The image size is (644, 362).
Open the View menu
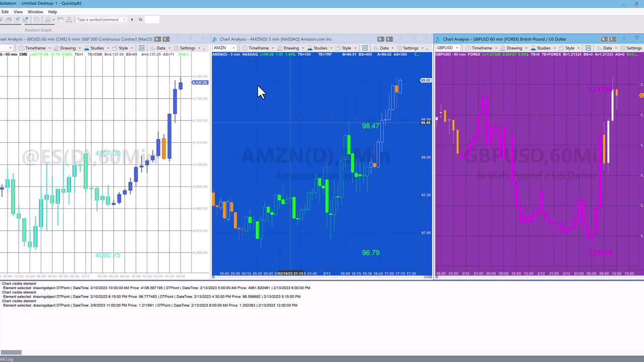pos(18,12)
